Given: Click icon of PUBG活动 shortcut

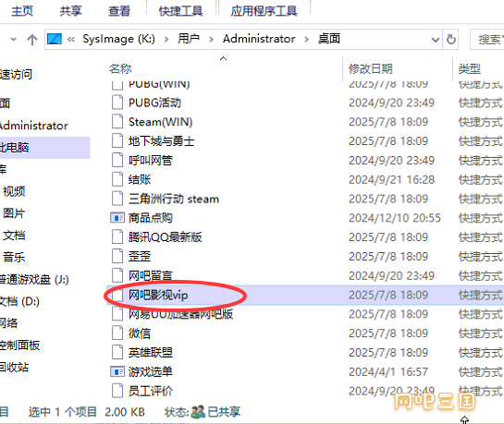Looking at the screenshot, I should (117, 103).
